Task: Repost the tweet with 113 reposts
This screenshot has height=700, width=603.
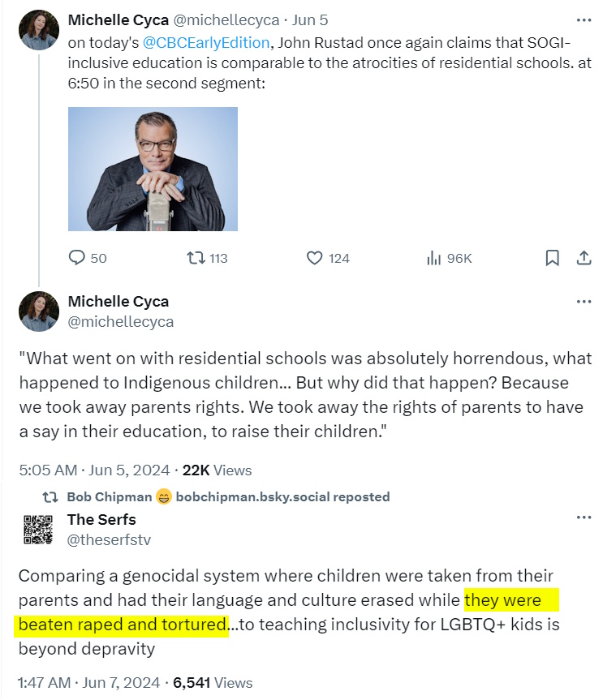Action: [x=196, y=258]
